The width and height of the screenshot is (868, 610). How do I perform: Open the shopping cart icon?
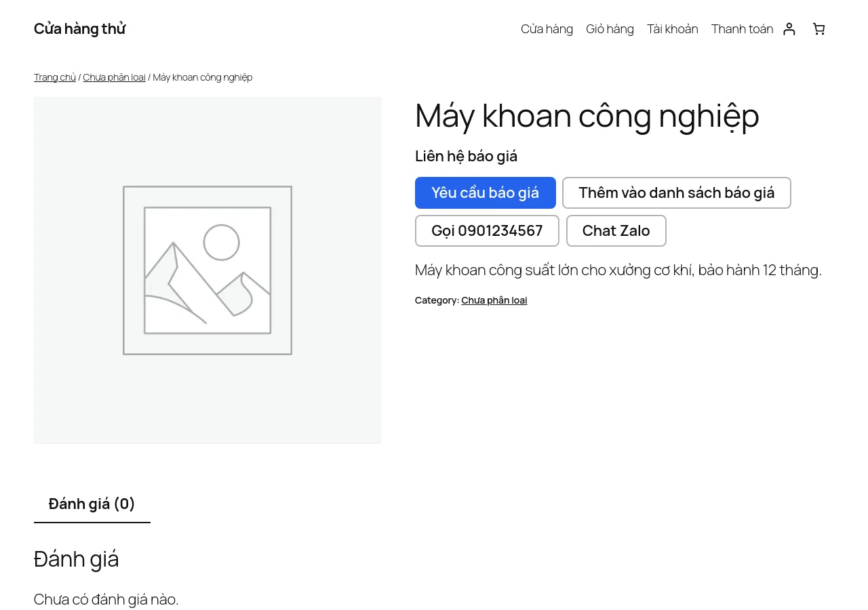pyautogui.click(x=818, y=28)
